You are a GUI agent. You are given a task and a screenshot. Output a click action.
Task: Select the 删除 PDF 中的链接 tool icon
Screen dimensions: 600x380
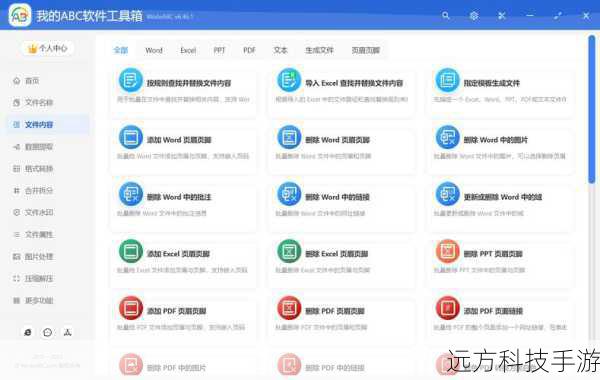click(x=289, y=365)
